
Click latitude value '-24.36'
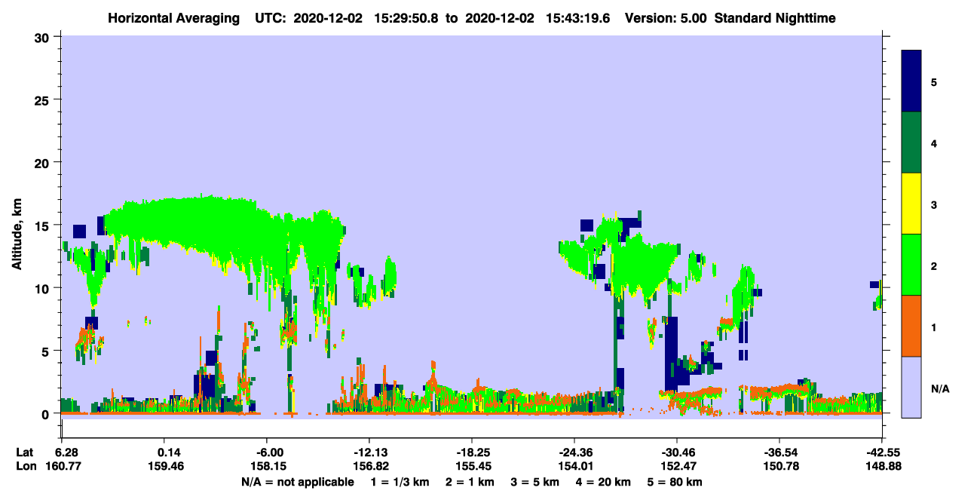574,452
